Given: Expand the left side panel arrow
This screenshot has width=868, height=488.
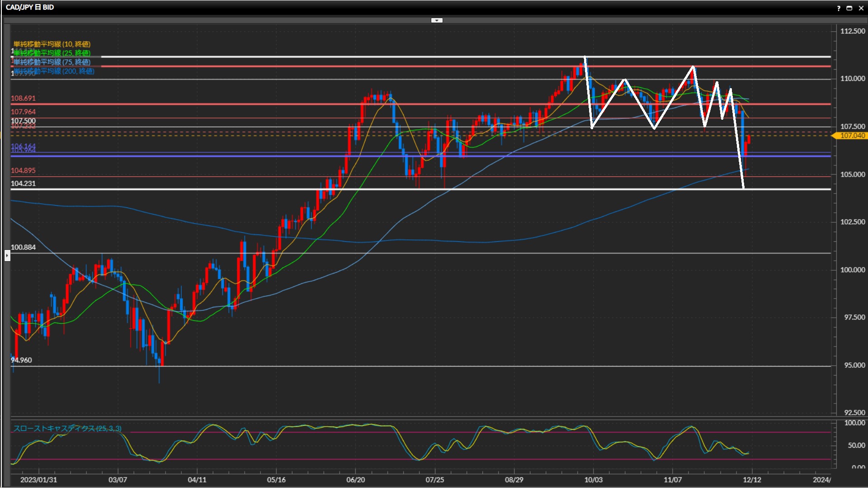Looking at the screenshot, I should tap(7, 256).
